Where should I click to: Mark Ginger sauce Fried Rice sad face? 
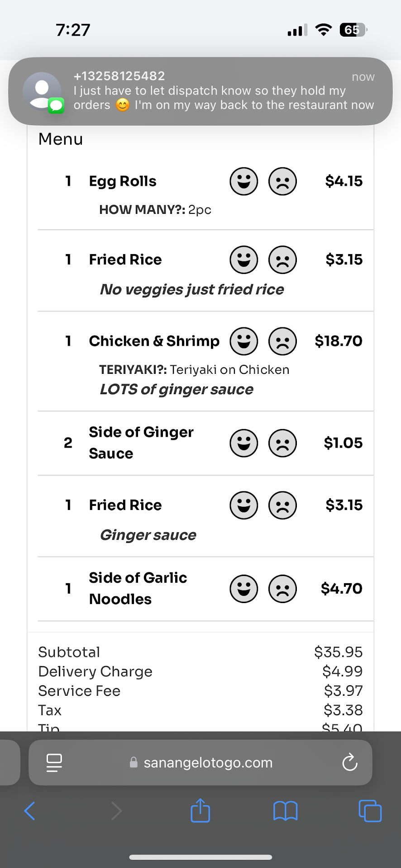pyautogui.click(x=282, y=505)
